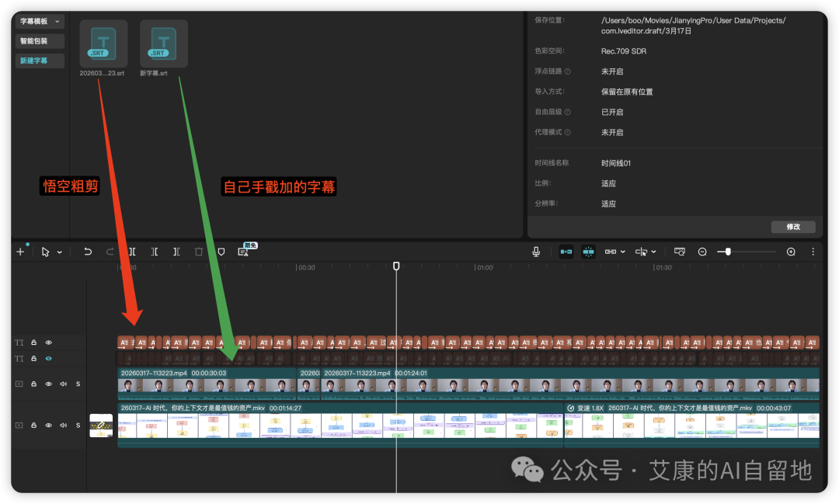Click the 01:00 mark on the timeline ruler
Screen dimensions: 839x504
(x=485, y=267)
